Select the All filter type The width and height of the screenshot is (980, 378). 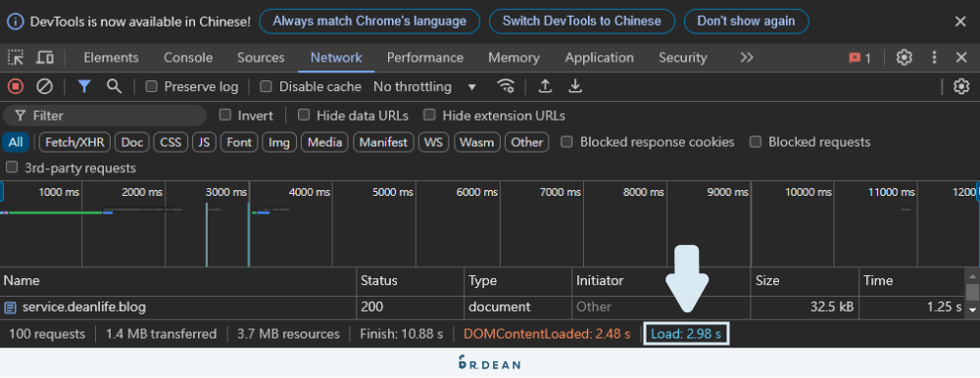16,142
